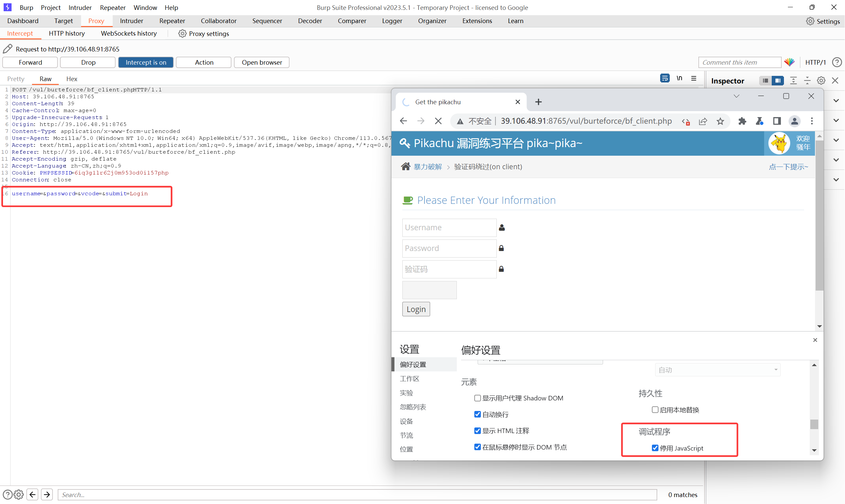Image resolution: width=845 pixels, height=504 pixels.
Task: Stop page loading with X icon
Action: point(438,121)
